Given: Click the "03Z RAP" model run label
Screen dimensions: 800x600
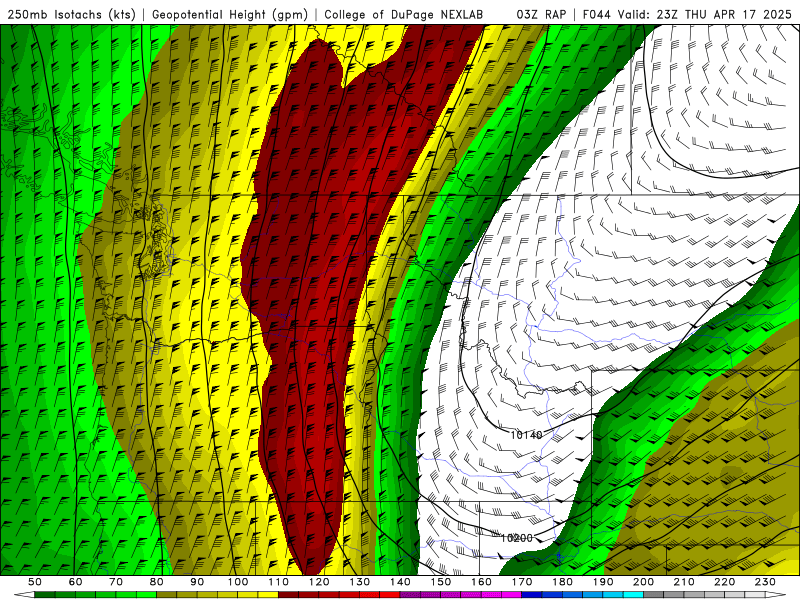Looking at the screenshot, I should [x=541, y=14].
